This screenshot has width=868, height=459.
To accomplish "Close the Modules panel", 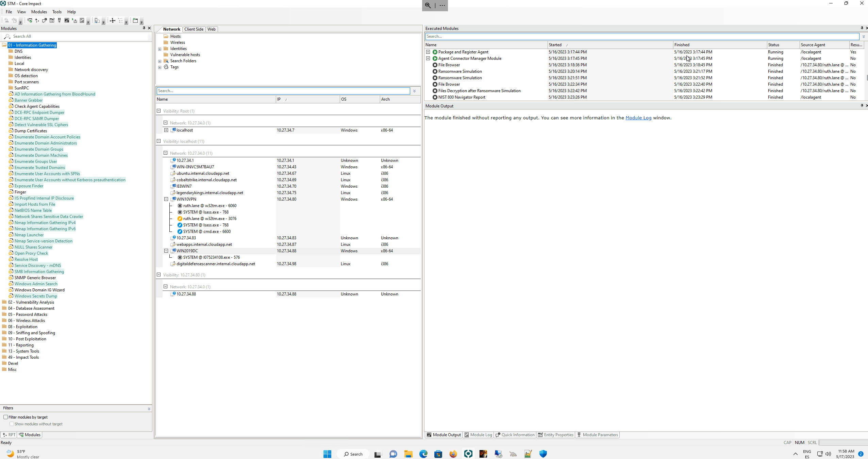I will point(149,28).
